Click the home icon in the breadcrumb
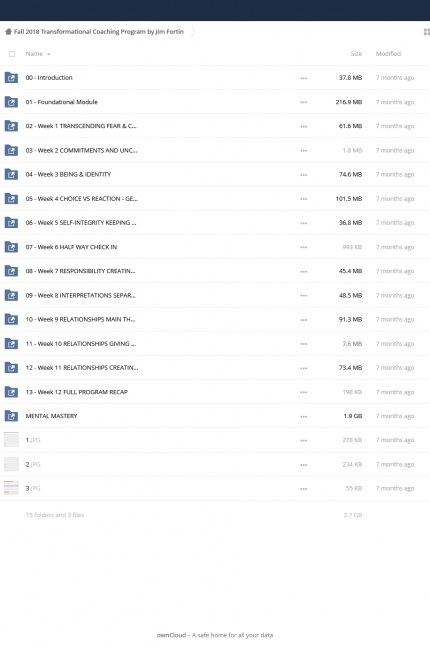The height and width of the screenshot is (649, 430). [x=8, y=32]
